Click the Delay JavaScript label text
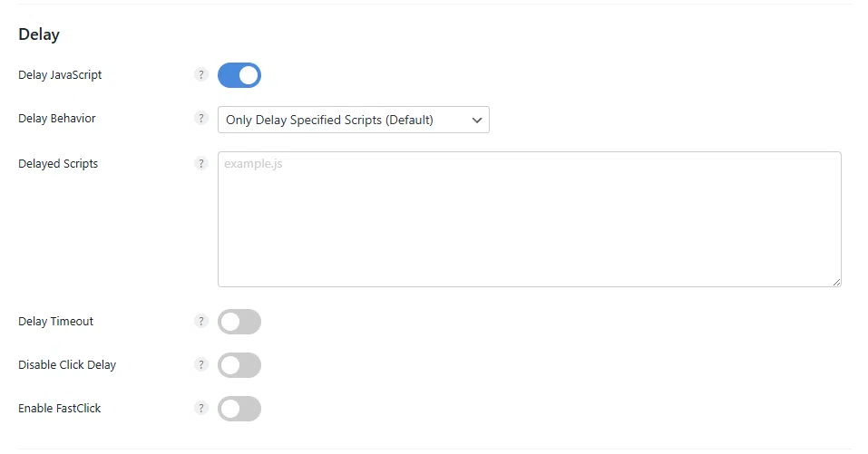 coord(60,75)
